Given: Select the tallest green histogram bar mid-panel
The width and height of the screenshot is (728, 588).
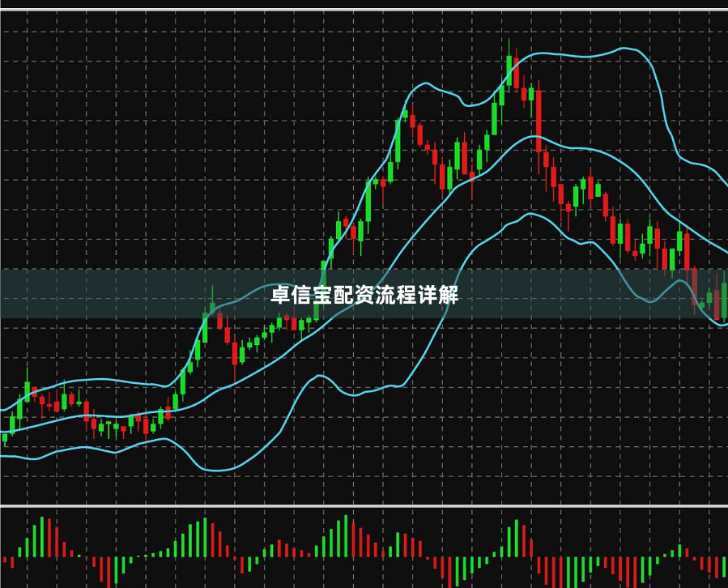Looking at the screenshot, I should [x=346, y=535].
